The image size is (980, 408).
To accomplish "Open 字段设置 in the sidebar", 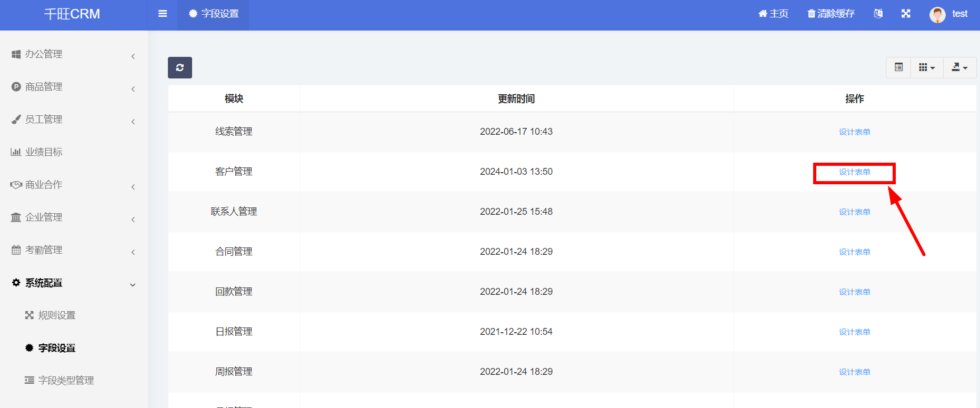I will [74, 348].
